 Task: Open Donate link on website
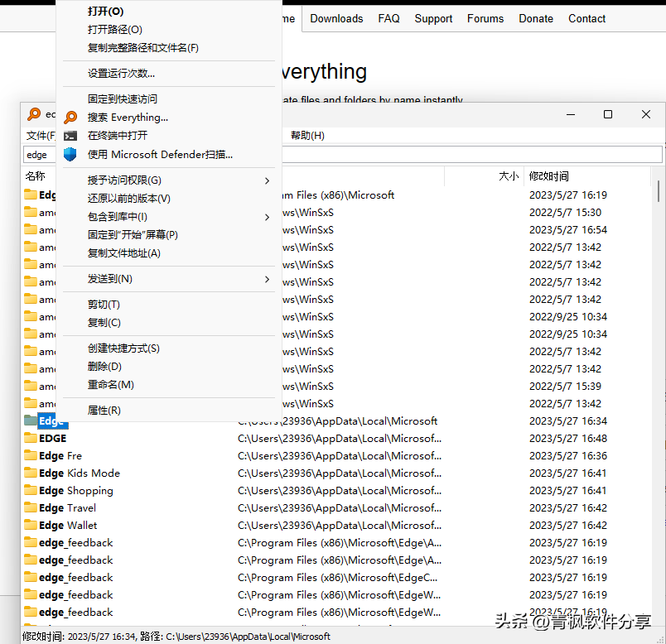pyautogui.click(x=536, y=19)
